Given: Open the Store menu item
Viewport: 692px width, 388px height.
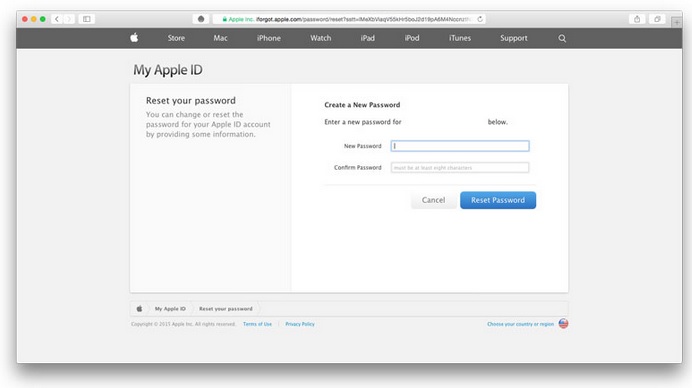Looking at the screenshot, I should click(176, 38).
